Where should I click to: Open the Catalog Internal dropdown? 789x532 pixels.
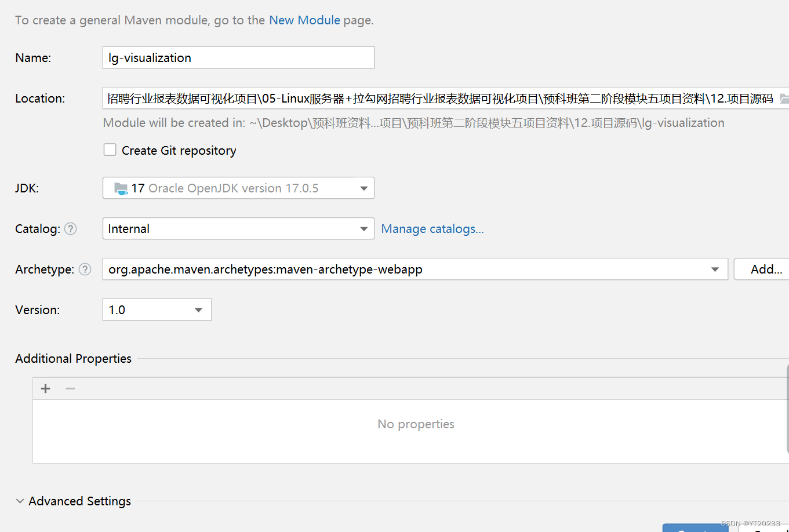[238, 228]
